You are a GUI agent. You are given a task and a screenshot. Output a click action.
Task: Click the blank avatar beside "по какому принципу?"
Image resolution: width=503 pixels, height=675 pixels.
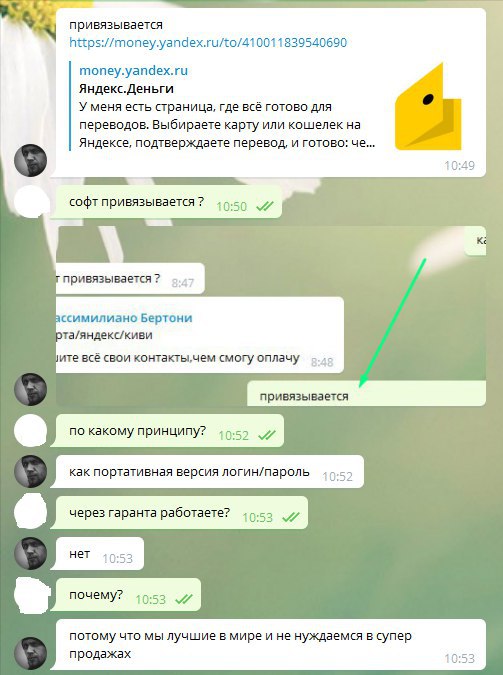coord(30,430)
